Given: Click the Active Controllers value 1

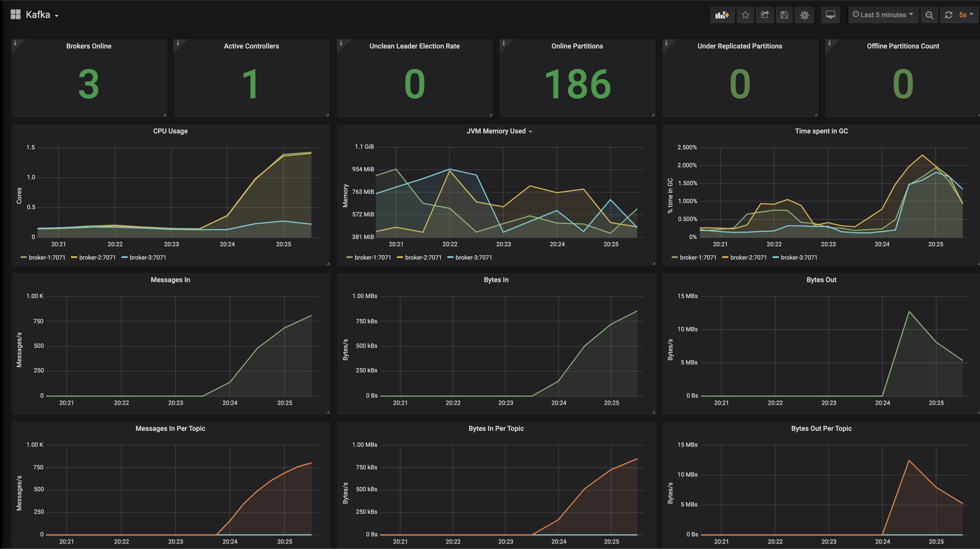Looking at the screenshot, I should pyautogui.click(x=251, y=84).
